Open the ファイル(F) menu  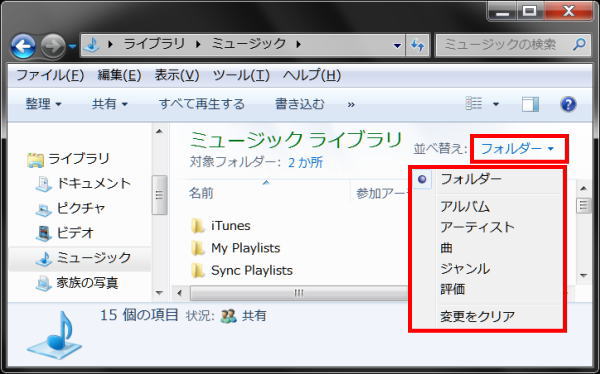tap(50, 75)
